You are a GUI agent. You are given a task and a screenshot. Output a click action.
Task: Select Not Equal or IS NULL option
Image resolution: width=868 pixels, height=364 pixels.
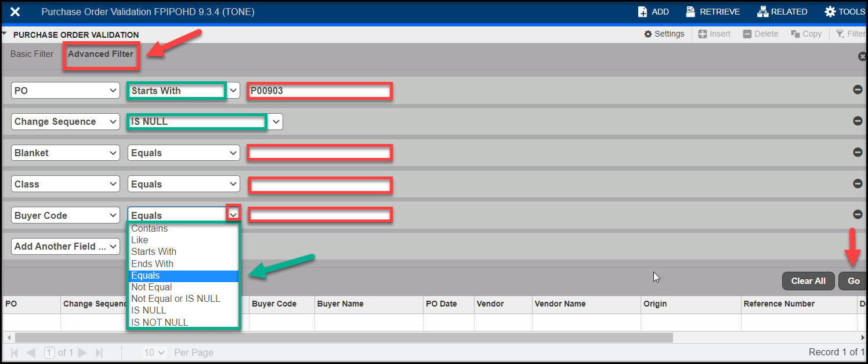pyautogui.click(x=183, y=298)
